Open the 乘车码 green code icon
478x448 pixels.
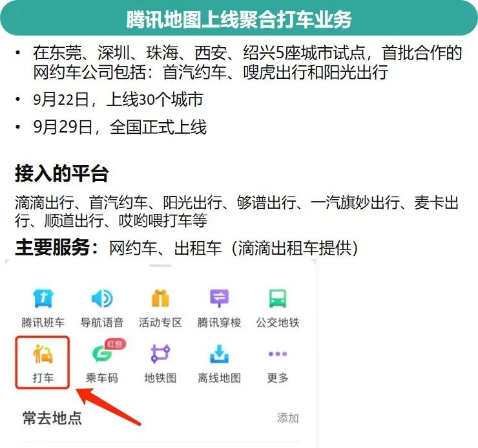tap(102, 354)
